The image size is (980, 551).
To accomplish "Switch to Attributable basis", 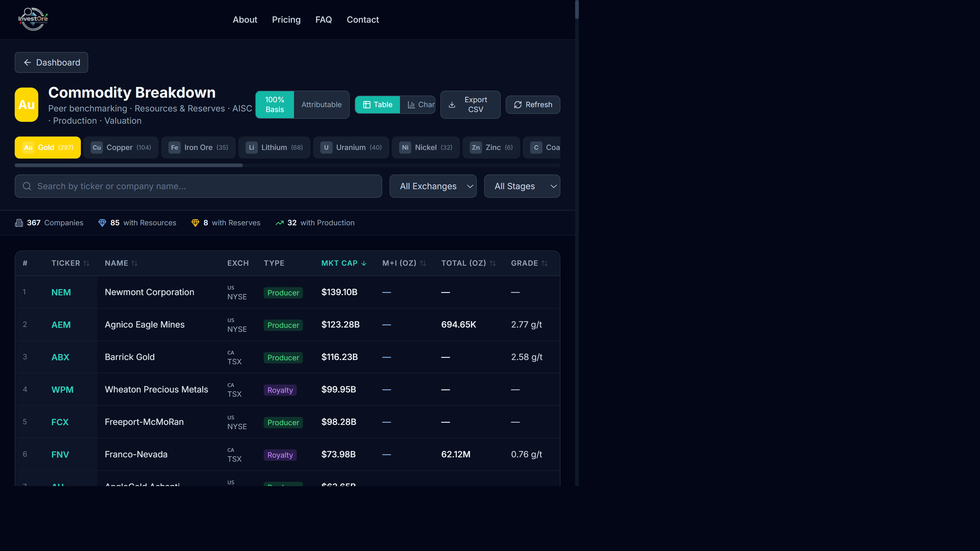I will (321, 105).
